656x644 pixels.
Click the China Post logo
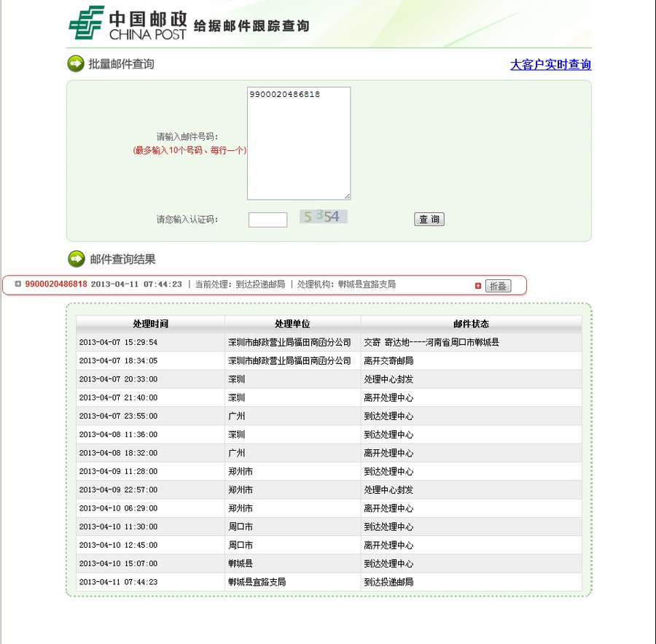(128, 23)
